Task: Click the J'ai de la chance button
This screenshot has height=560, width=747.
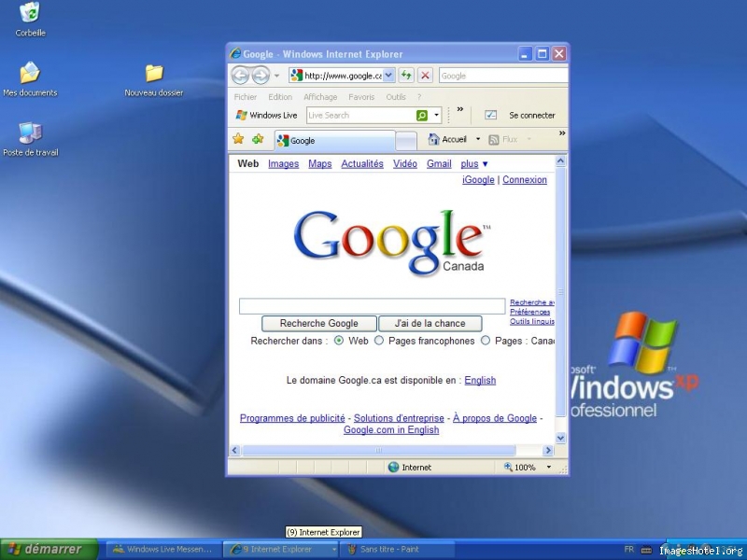Action: point(430,324)
